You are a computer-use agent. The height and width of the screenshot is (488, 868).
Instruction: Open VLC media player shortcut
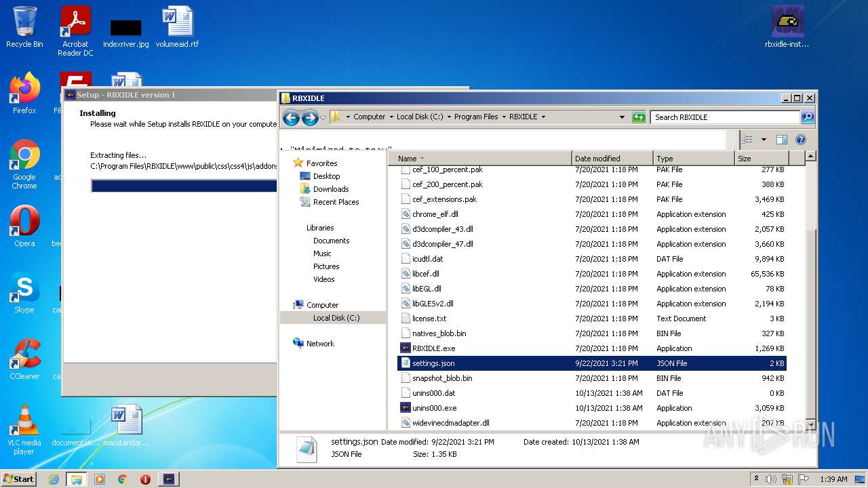tap(24, 430)
